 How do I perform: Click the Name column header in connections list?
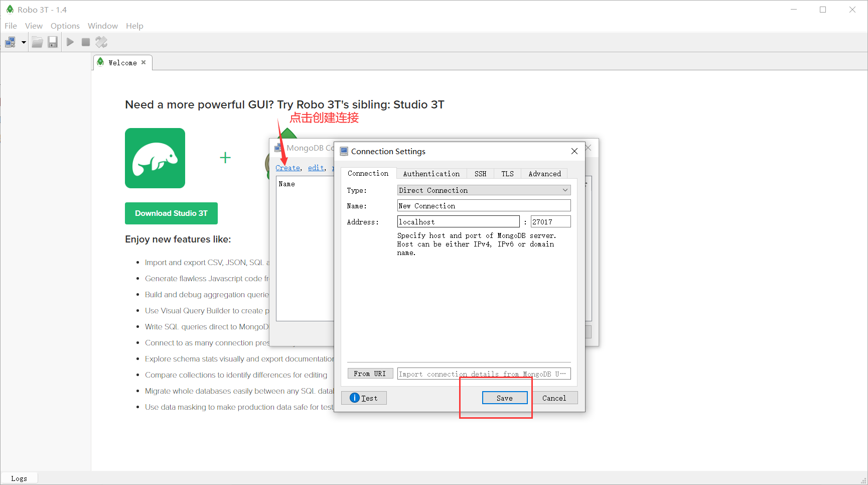287,184
